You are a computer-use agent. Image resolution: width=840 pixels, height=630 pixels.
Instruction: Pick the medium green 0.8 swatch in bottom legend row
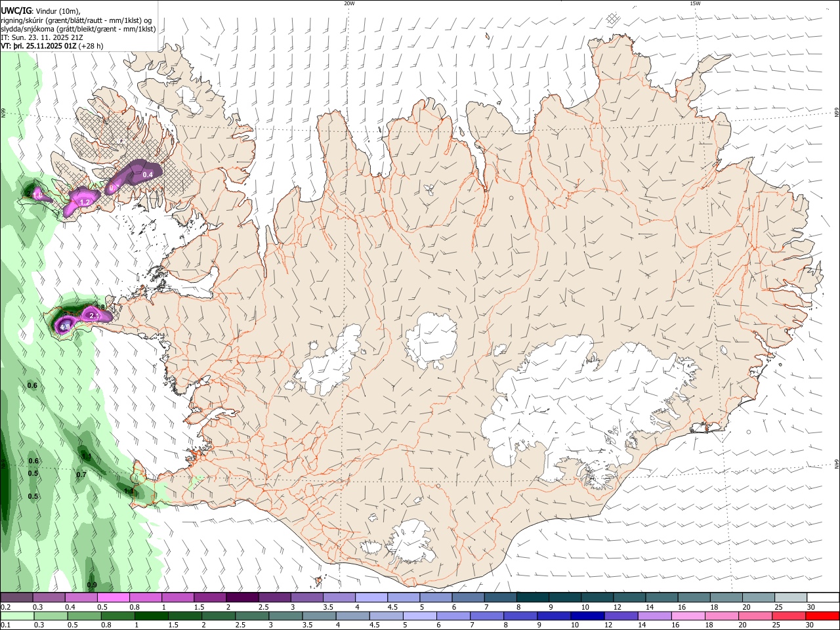117,616
